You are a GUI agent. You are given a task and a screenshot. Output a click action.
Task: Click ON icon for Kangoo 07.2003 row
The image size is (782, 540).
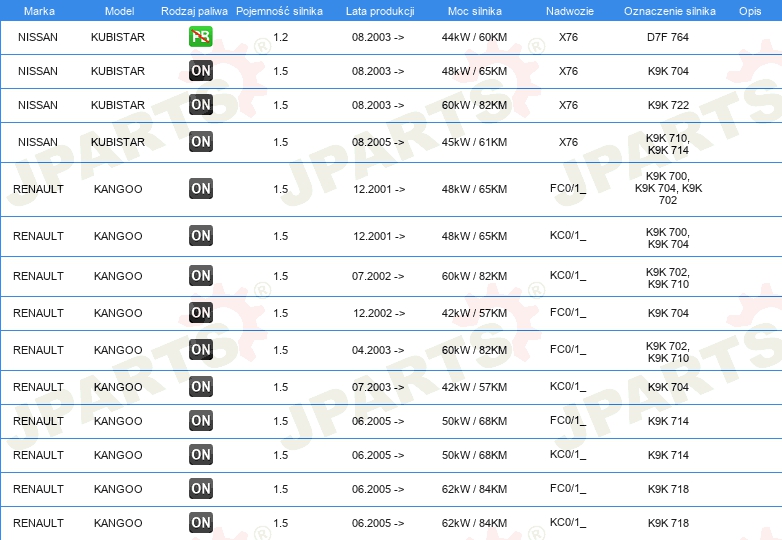tap(200, 386)
